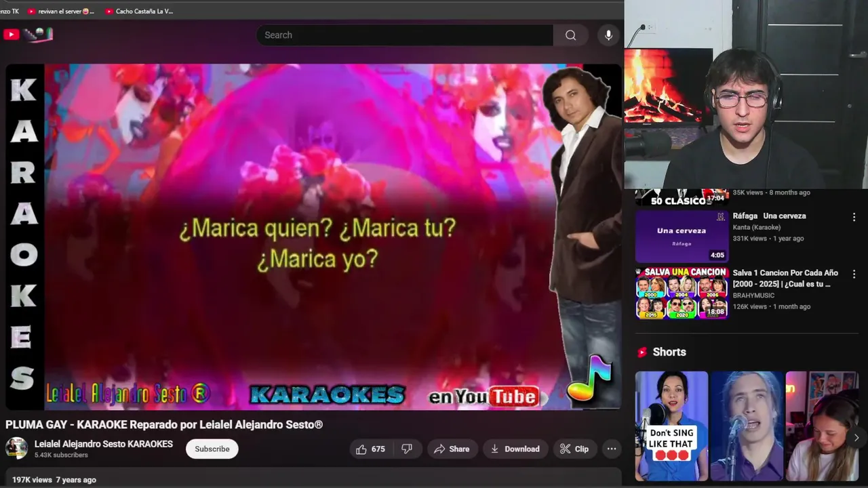Open channel name Leialel Alejandro Sesto KARAOKES
The image size is (868, 488).
pos(104,444)
